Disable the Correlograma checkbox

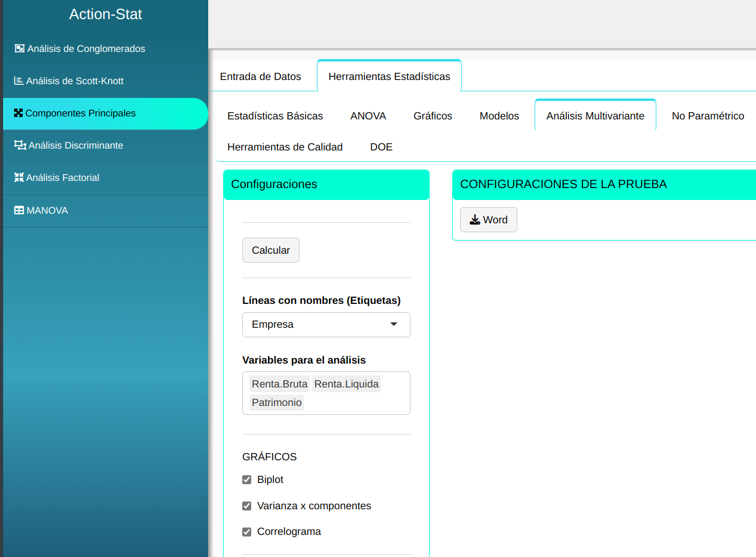click(x=247, y=532)
